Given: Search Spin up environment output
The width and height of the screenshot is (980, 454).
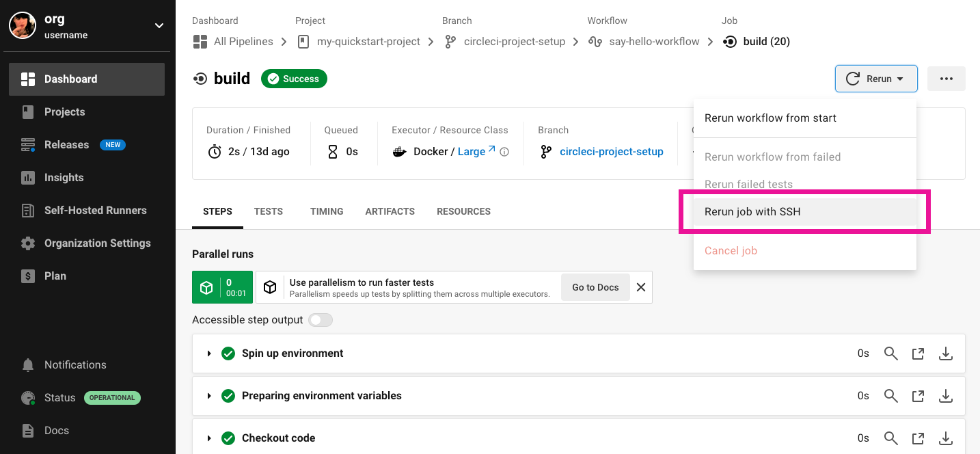Looking at the screenshot, I should pyautogui.click(x=891, y=353).
